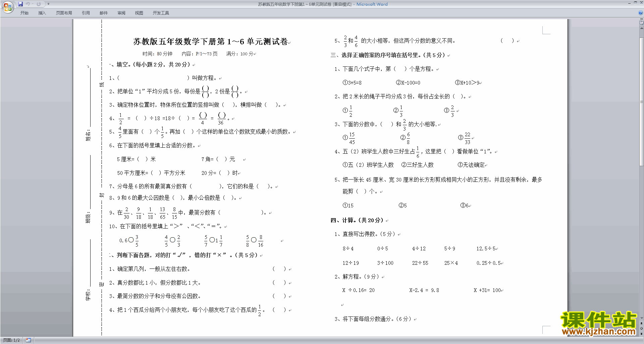Image resolution: width=644 pixels, height=344 pixels.
Task: Click the split-window handle above the ruler button
Action: tap(642, 19)
